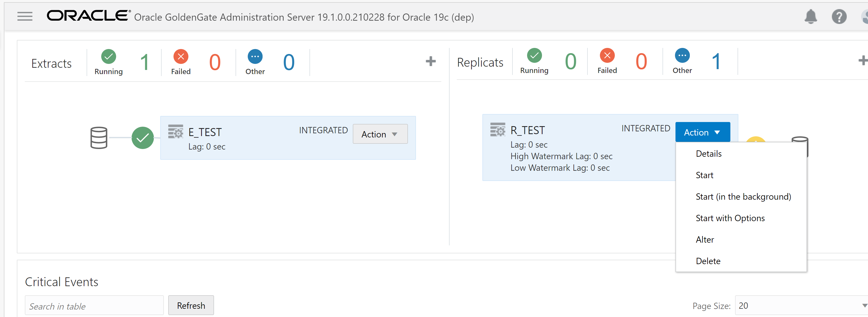Click the Refresh button
Viewport: 868px width, 317px height.
[x=191, y=305]
